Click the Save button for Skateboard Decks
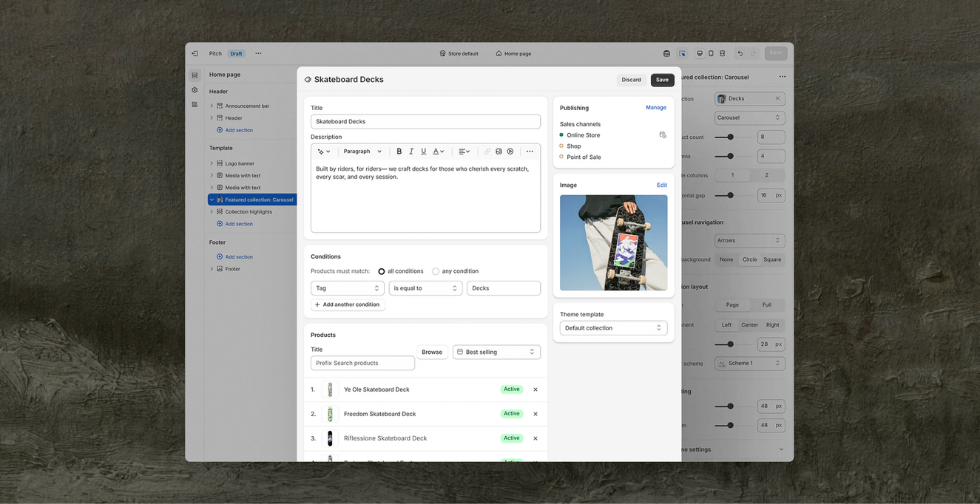Screen dimensions: 980x504 pos(662,80)
